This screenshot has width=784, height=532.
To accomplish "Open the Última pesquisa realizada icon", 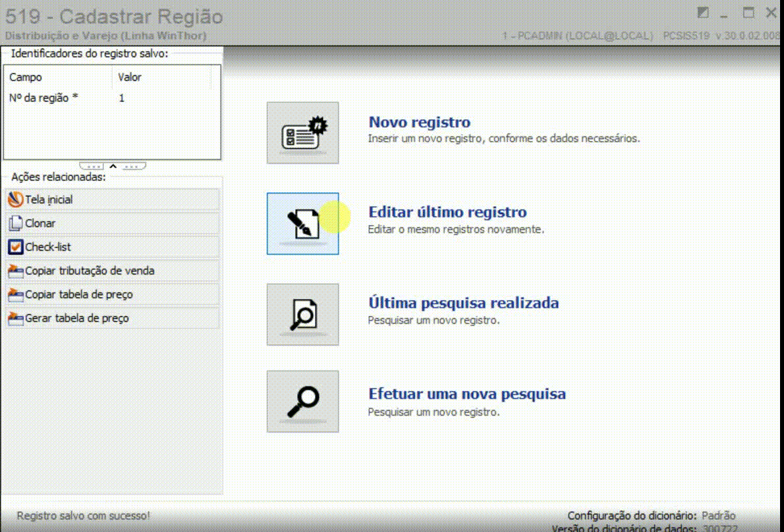I will click(x=302, y=315).
